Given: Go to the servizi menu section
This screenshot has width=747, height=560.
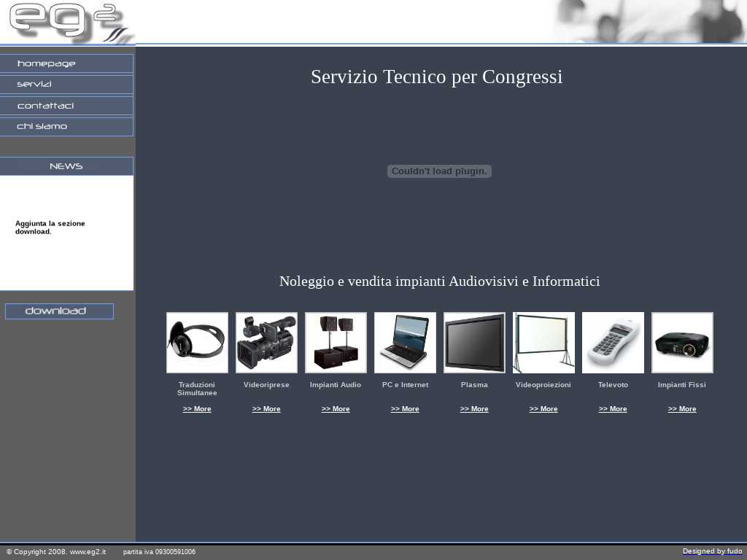Looking at the screenshot, I should coord(66,85).
